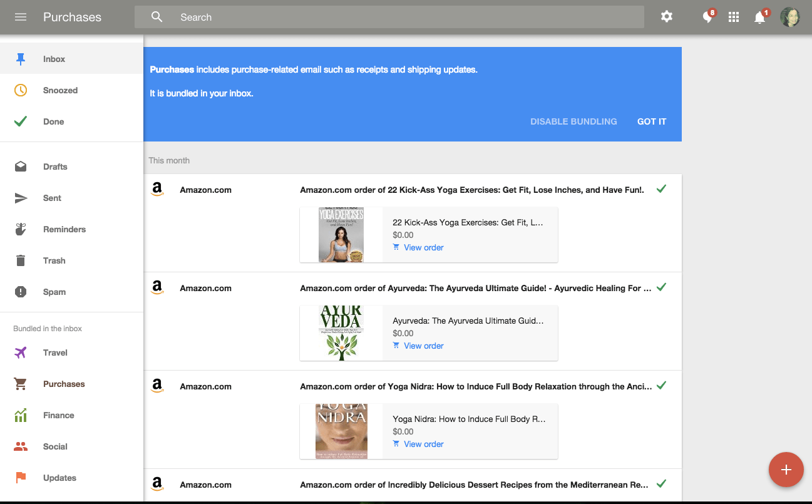Screen dimensions: 812x504
Task: Open the Google apps grid
Action: (x=734, y=17)
